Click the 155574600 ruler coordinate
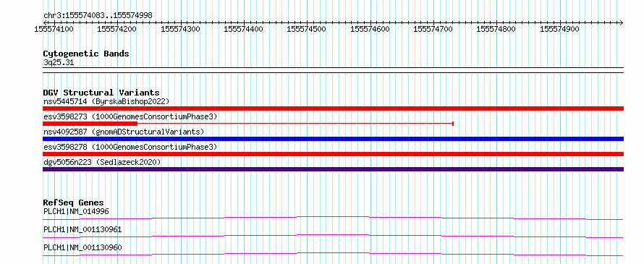Viewport: 644px width, 264px height. (370, 30)
